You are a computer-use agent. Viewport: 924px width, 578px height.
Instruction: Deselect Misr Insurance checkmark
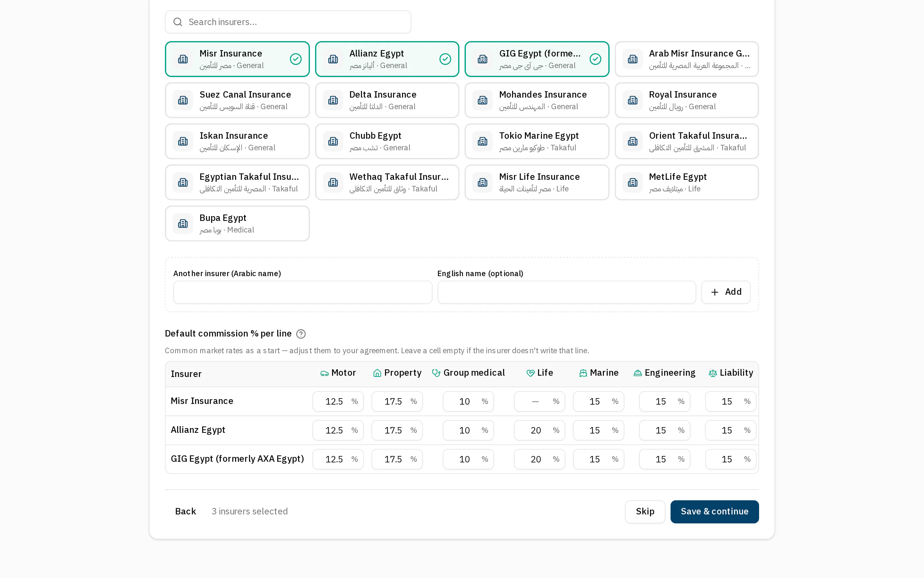coord(295,59)
